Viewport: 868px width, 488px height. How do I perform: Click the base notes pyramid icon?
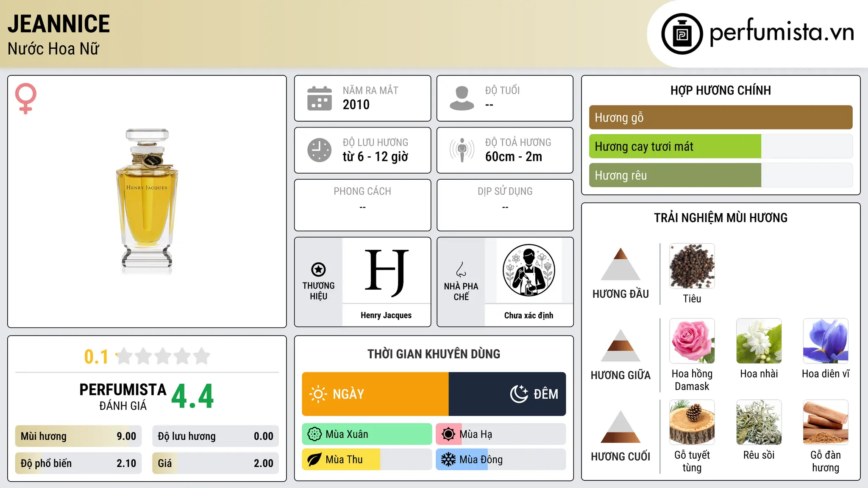tap(620, 427)
